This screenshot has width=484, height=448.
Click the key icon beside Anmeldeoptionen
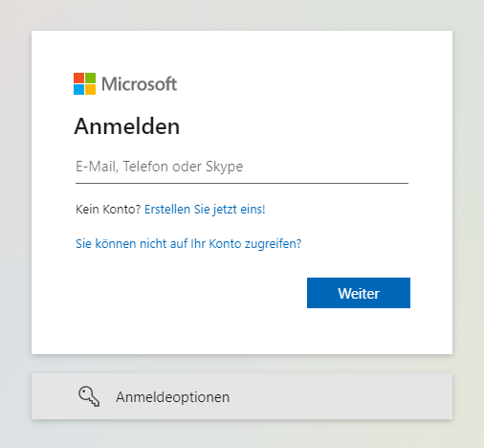click(x=89, y=396)
